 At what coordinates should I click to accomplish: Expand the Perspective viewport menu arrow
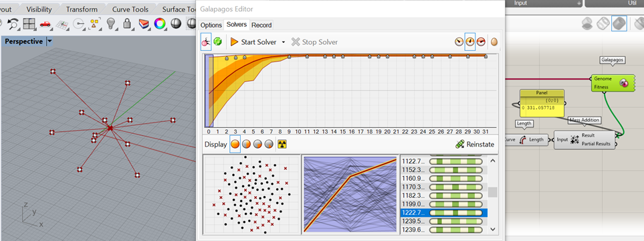tap(49, 42)
